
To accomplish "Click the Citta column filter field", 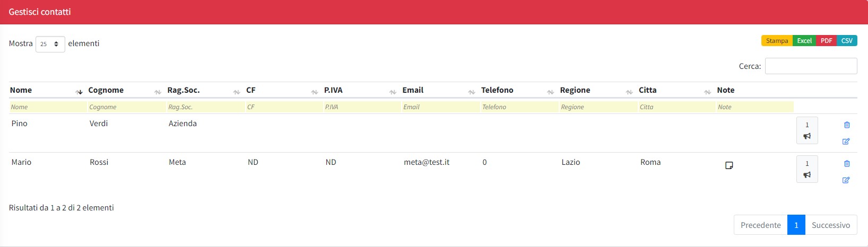I will click(676, 107).
